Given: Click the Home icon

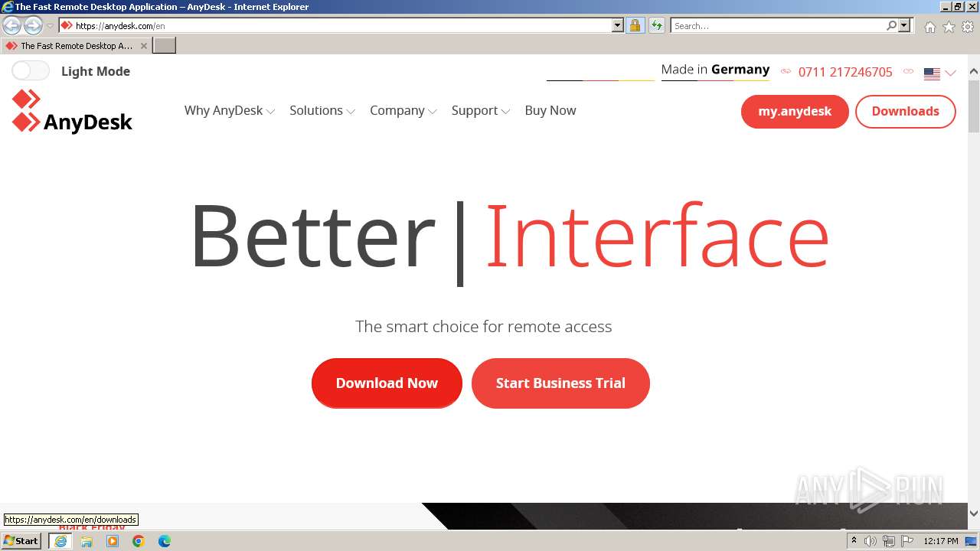Looking at the screenshot, I should (x=929, y=27).
